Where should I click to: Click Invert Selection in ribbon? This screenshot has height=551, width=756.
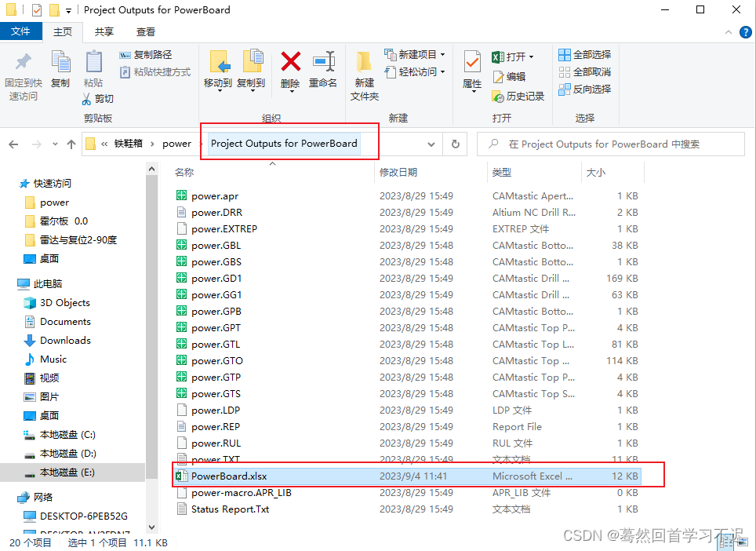tap(585, 89)
